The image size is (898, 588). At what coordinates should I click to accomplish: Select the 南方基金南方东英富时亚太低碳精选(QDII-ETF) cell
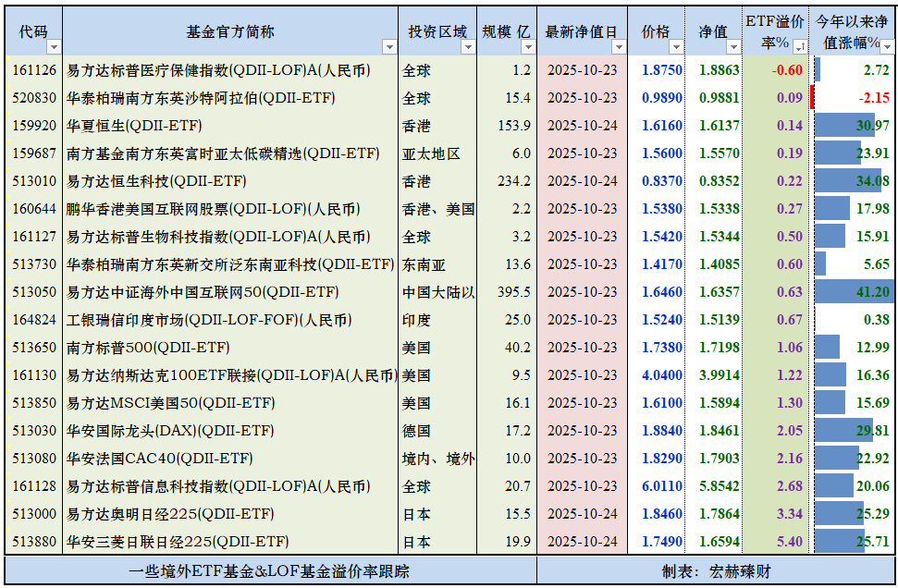(x=230, y=153)
